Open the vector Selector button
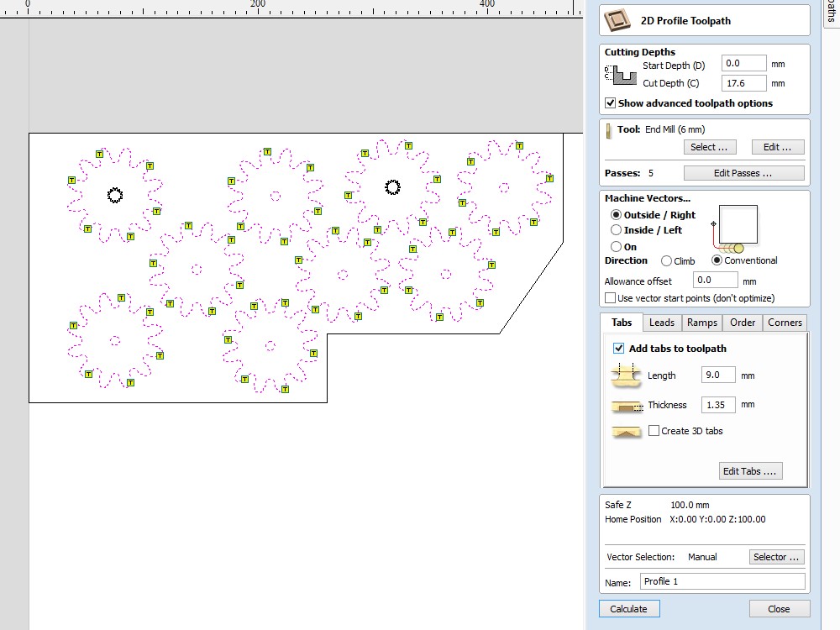 [x=776, y=557]
